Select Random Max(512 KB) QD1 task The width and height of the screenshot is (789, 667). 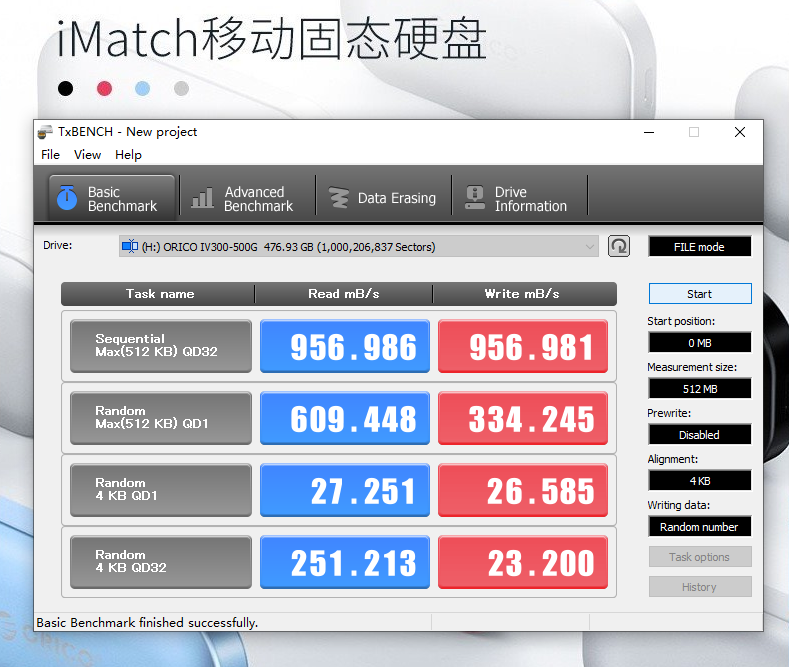161,418
